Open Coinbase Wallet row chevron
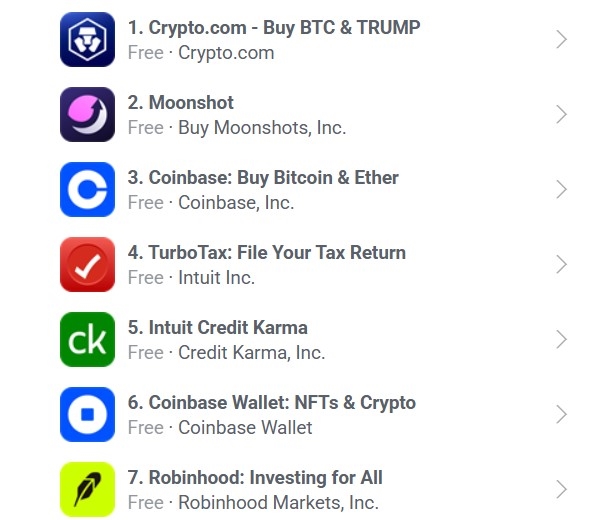Screen dimensions: 600x520 [x=561, y=415]
